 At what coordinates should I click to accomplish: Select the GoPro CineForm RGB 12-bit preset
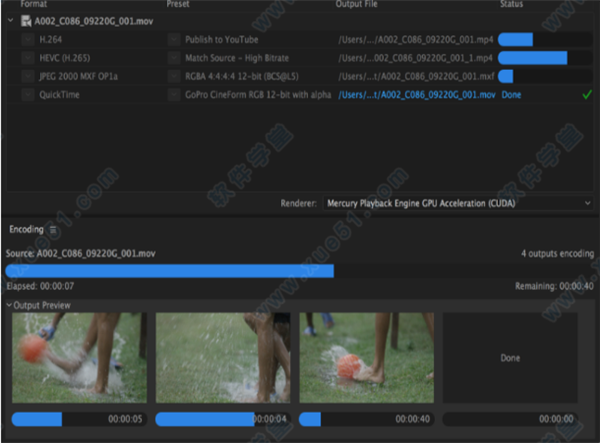[x=257, y=94]
